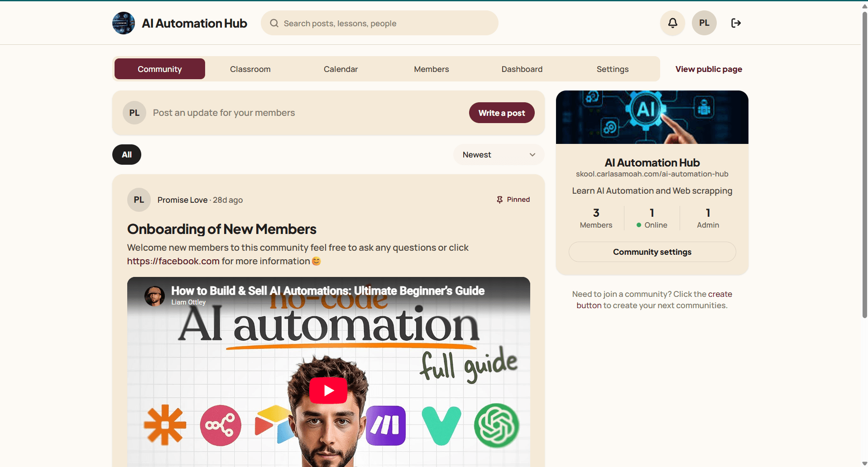The height and width of the screenshot is (467, 868).
Task: Click AI Automation Hub header title
Action: tap(194, 23)
